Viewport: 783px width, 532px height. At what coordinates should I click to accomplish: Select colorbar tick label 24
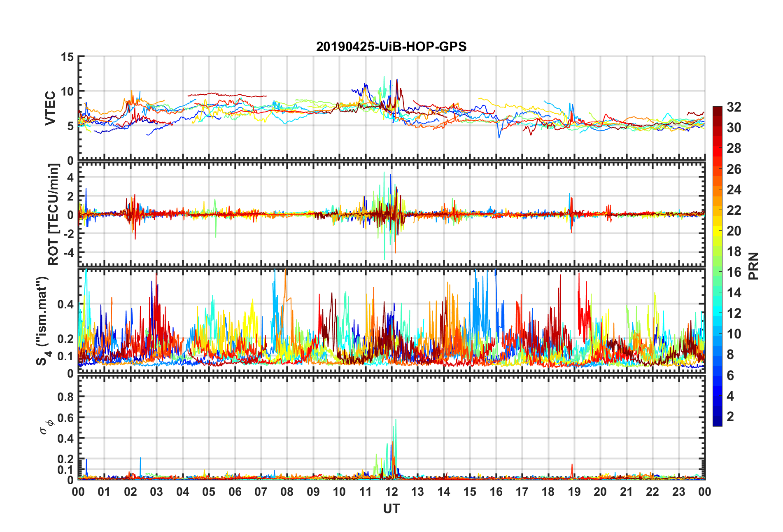pyautogui.click(x=734, y=190)
